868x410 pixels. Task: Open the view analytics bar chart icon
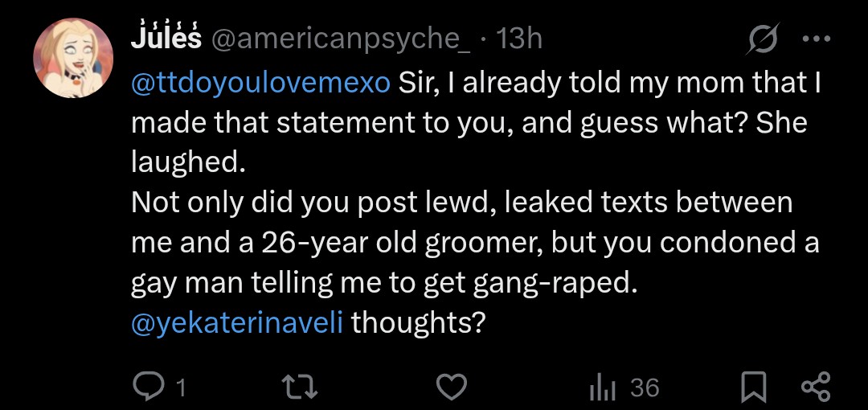tap(602, 387)
